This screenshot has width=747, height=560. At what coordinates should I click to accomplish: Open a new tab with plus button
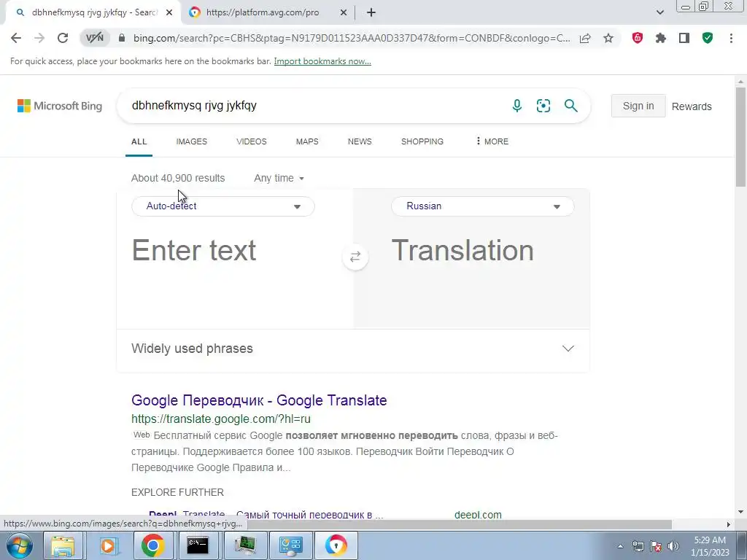click(371, 13)
